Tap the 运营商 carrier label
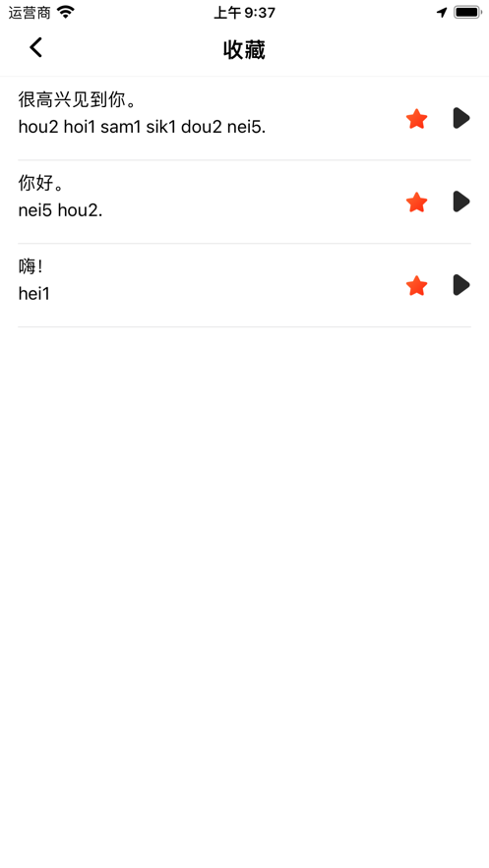The width and height of the screenshot is (489, 868). pos(30,12)
